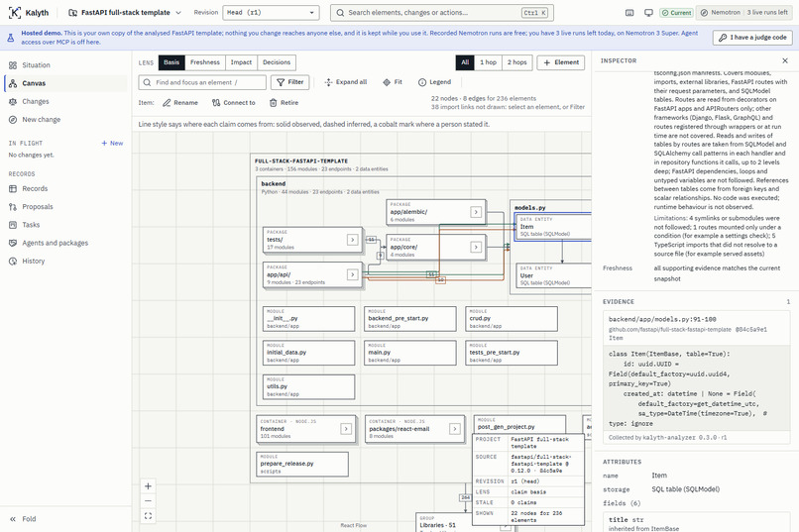Screen dimensions: 799x532
Task: Close the Inspector panel
Action: pos(785,60)
